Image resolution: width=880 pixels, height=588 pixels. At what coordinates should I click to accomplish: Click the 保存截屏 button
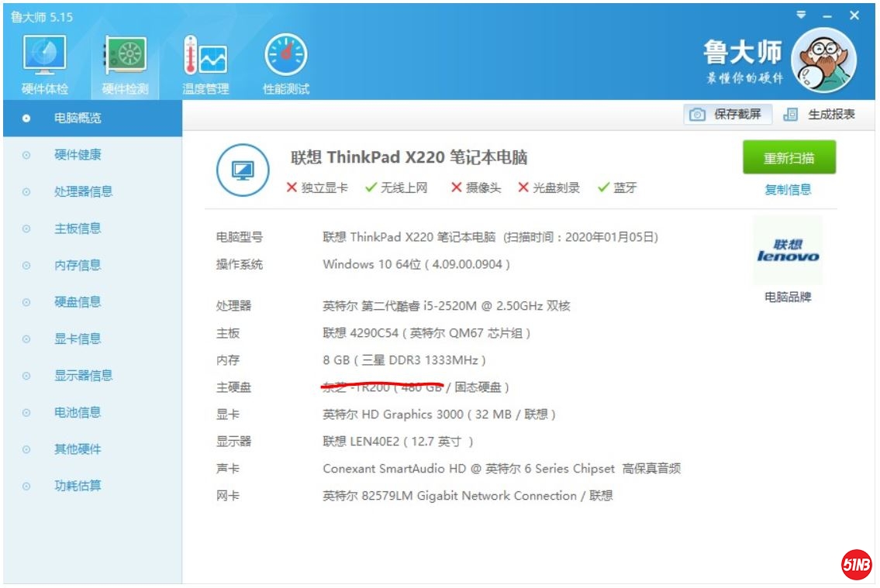click(x=727, y=115)
